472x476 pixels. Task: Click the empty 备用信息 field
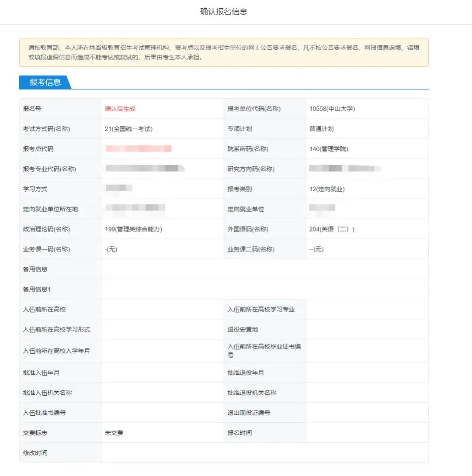click(264, 269)
